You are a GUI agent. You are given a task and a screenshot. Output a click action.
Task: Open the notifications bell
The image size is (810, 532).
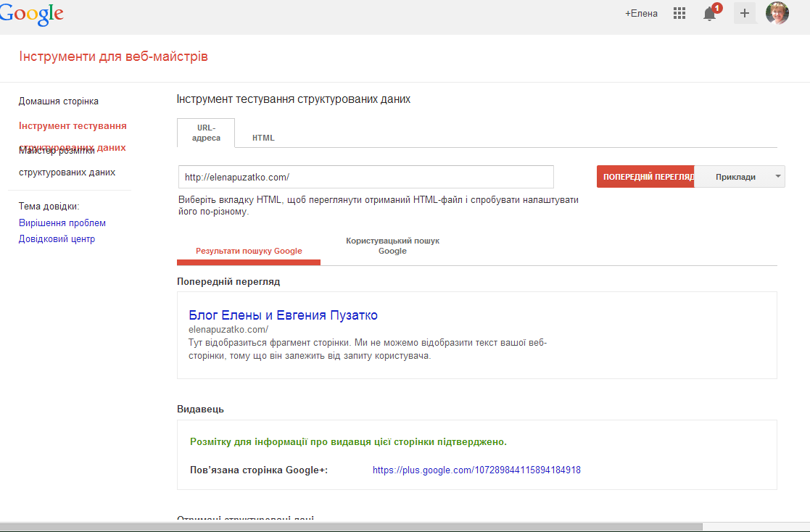(710, 14)
